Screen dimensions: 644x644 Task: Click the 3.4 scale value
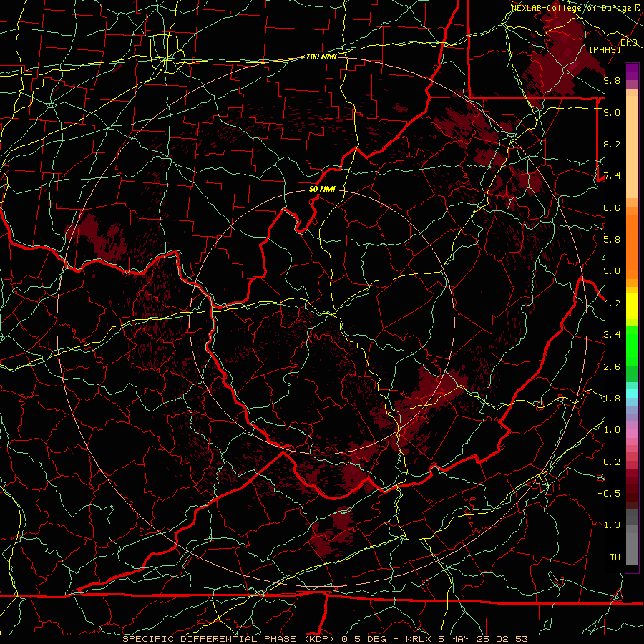point(612,335)
